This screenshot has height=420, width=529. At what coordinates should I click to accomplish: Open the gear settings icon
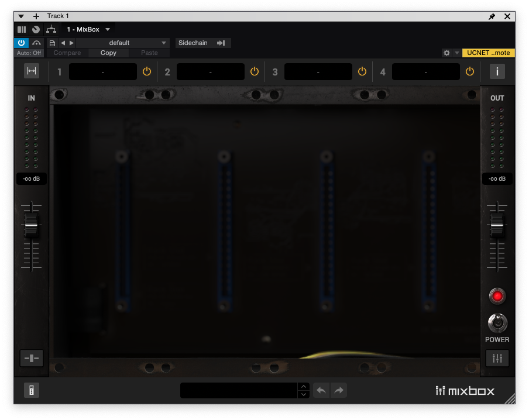[446, 53]
